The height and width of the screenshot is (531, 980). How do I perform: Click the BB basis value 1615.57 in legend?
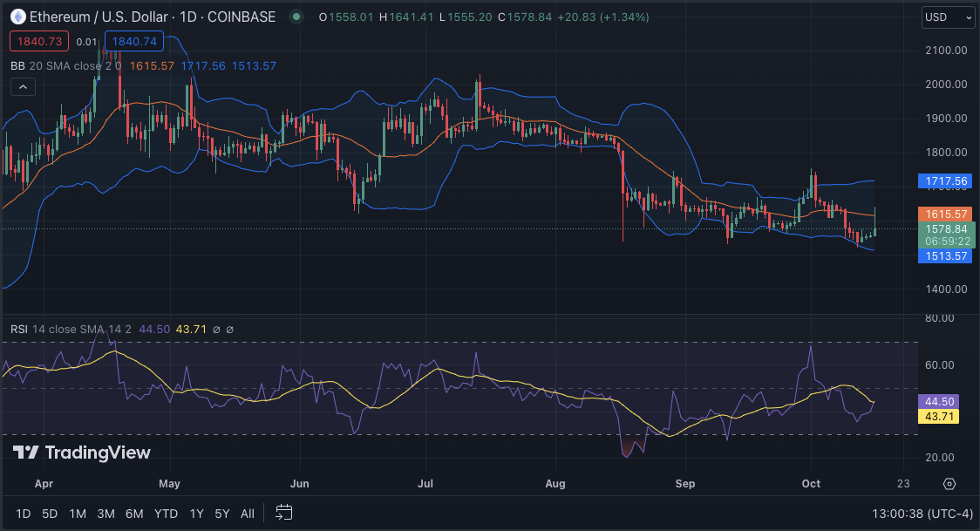tap(152, 65)
